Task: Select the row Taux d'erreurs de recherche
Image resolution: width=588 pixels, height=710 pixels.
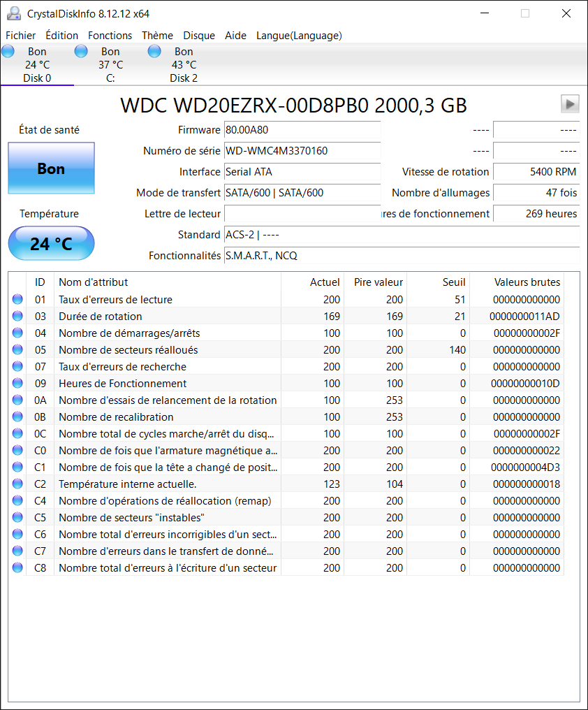Action: pyautogui.click(x=286, y=366)
